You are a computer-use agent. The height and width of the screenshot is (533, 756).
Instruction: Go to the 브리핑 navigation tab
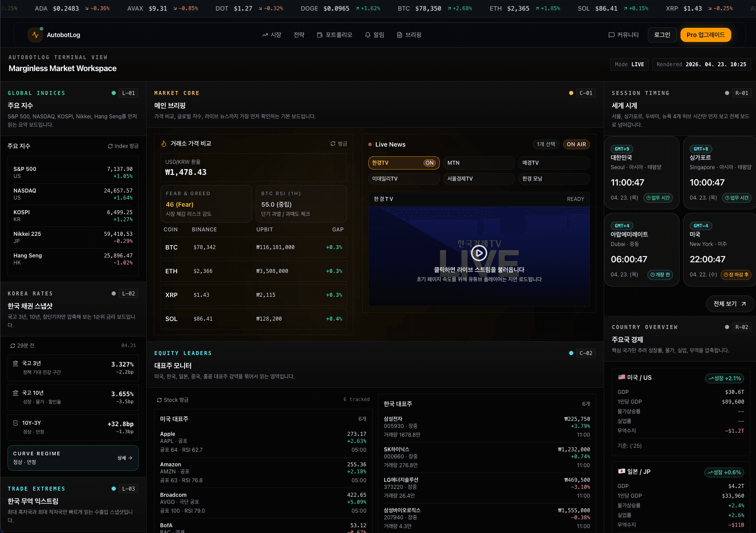coord(409,35)
